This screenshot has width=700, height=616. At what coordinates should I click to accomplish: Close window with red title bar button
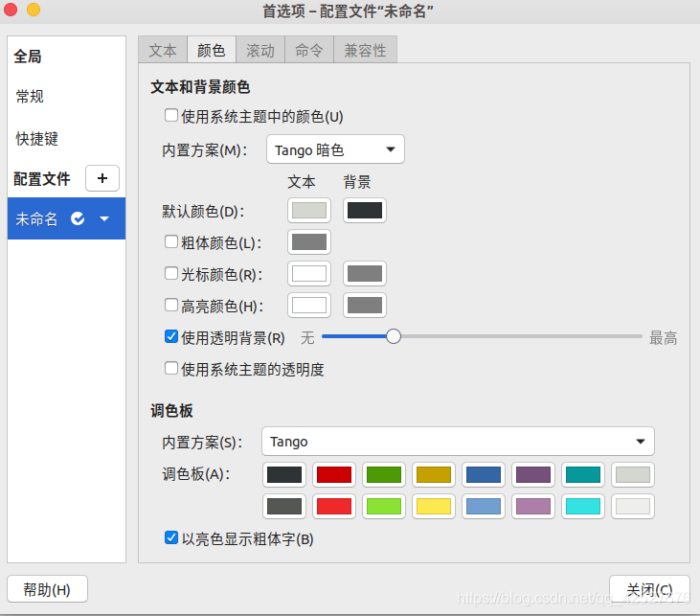click(x=10, y=10)
